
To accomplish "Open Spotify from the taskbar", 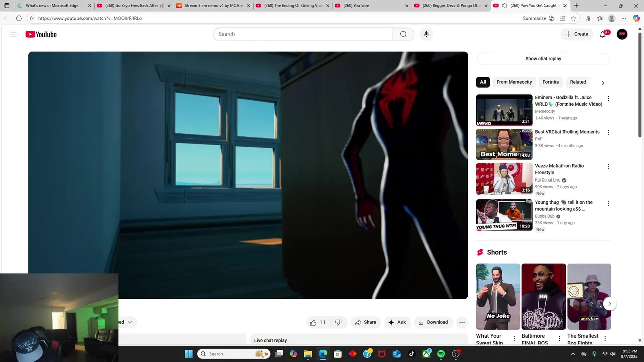I will pos(441,354).
